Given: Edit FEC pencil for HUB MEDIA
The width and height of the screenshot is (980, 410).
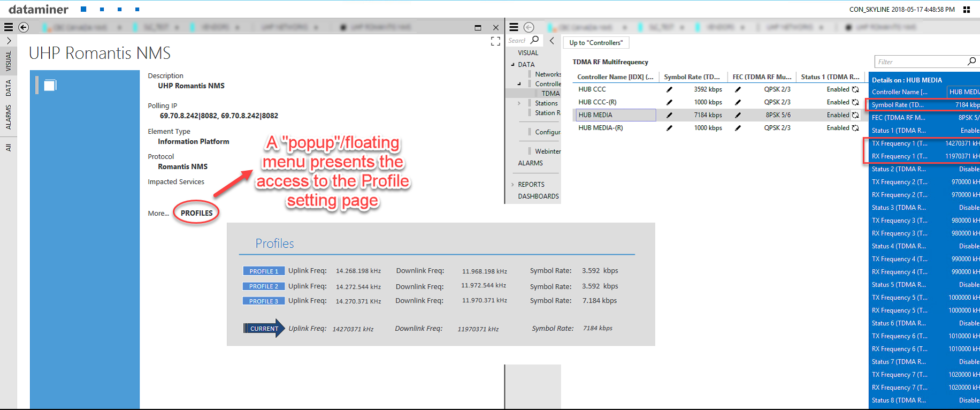Looking at the screenshot, I should (738, 115).
